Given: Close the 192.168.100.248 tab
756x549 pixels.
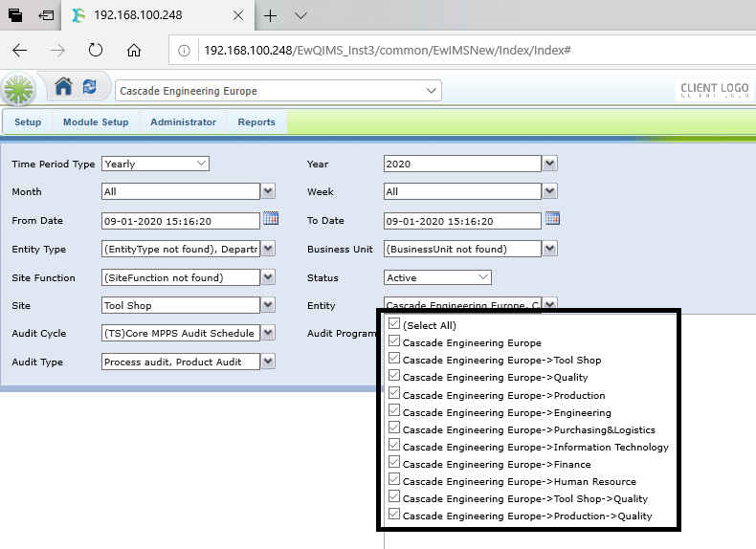Looking at the screenshot, I should click(238, 16).
